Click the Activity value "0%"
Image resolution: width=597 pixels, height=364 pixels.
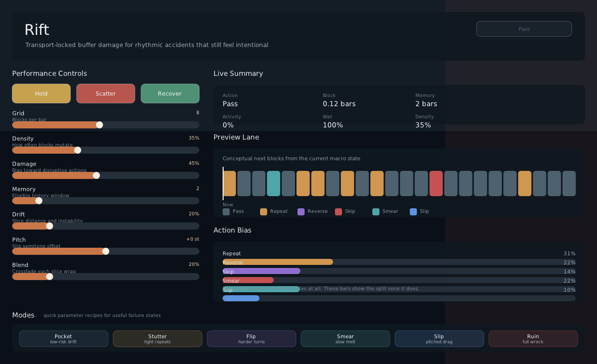tap(228, 125)
